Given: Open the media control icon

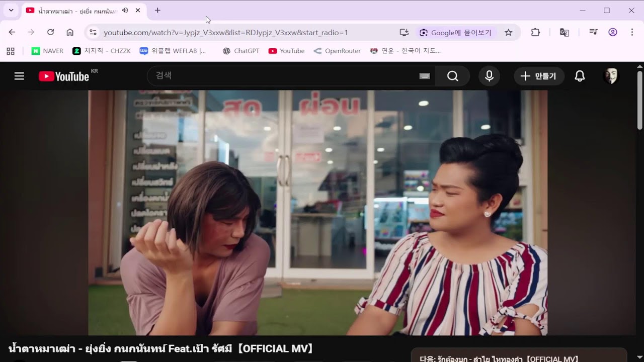Looking at the screenshot, I should pyautogui.click(x=593, y=32).
